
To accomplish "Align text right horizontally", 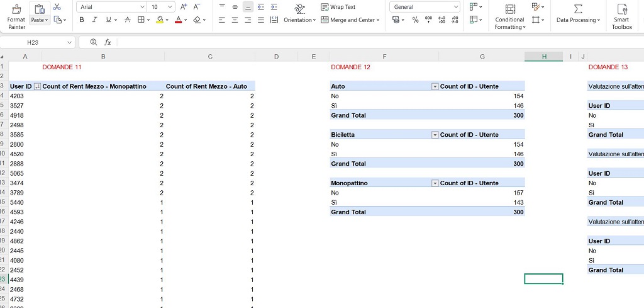I will pyautogui.click(x=248, y=20).
